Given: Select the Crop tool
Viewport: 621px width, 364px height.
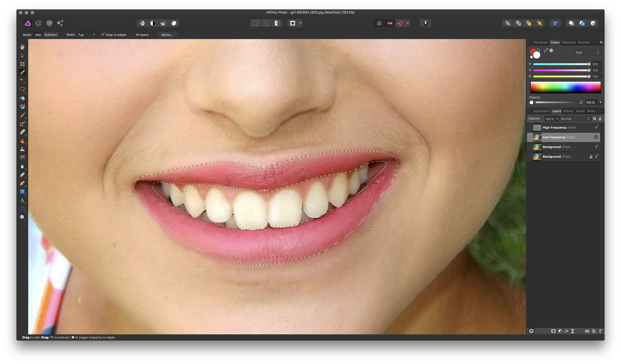Looking at the screenshot, I should coord(22,64).
